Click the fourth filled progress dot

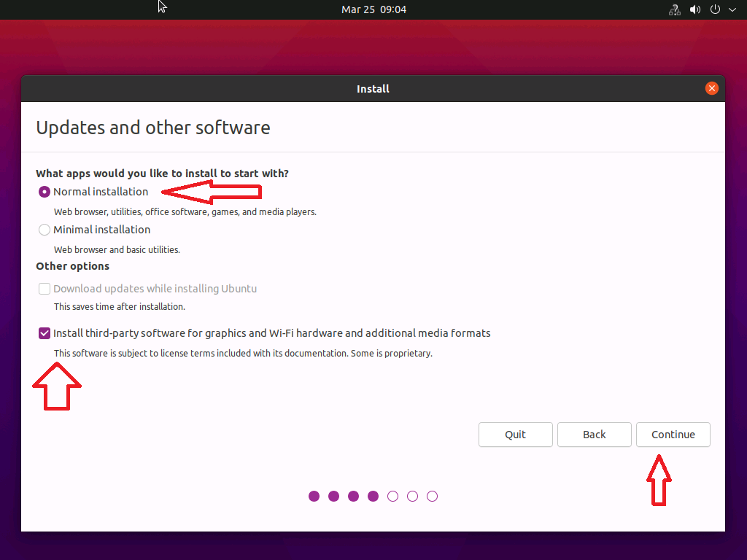[373, 497]
